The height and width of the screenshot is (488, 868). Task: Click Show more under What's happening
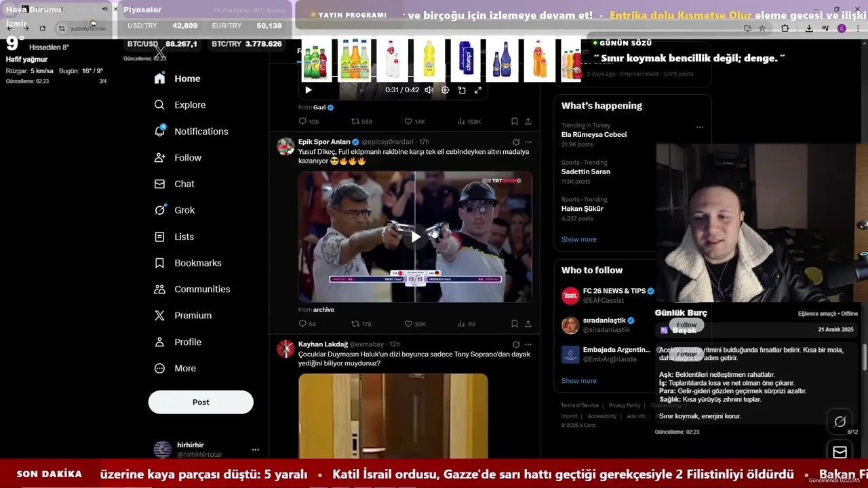tap(579, 239)
